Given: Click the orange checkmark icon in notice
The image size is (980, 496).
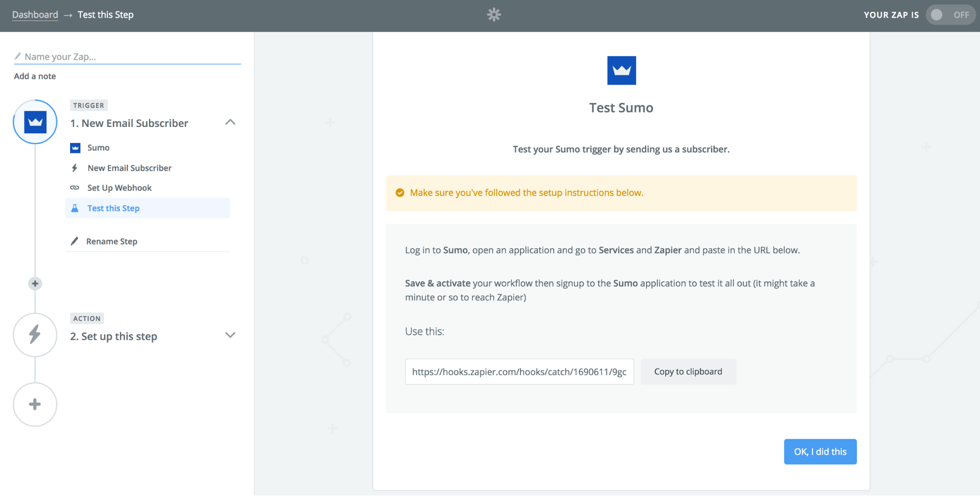Looking at the screenshot, I should pyautogui.click(x=400, y=193).
